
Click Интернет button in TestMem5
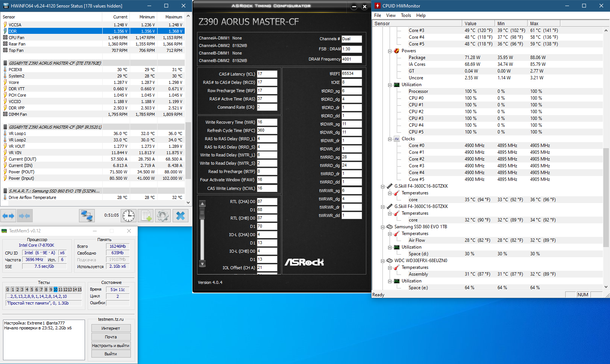(x=111, y=328)
